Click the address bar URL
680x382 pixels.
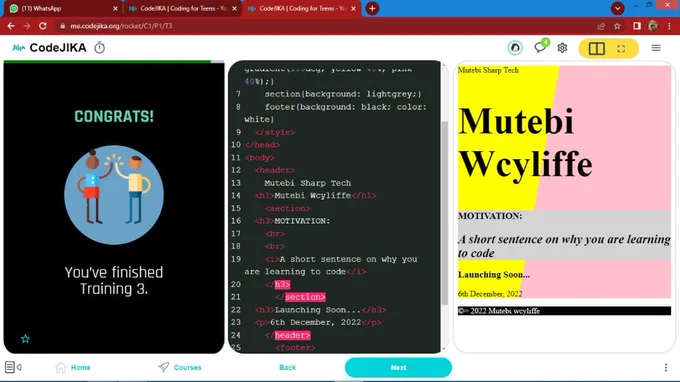point(121,26)
